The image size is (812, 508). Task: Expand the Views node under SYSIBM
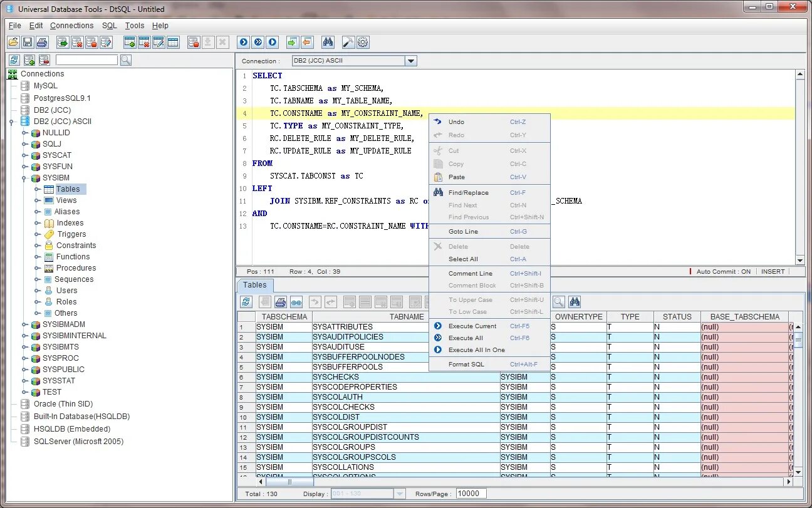[37, 200]
